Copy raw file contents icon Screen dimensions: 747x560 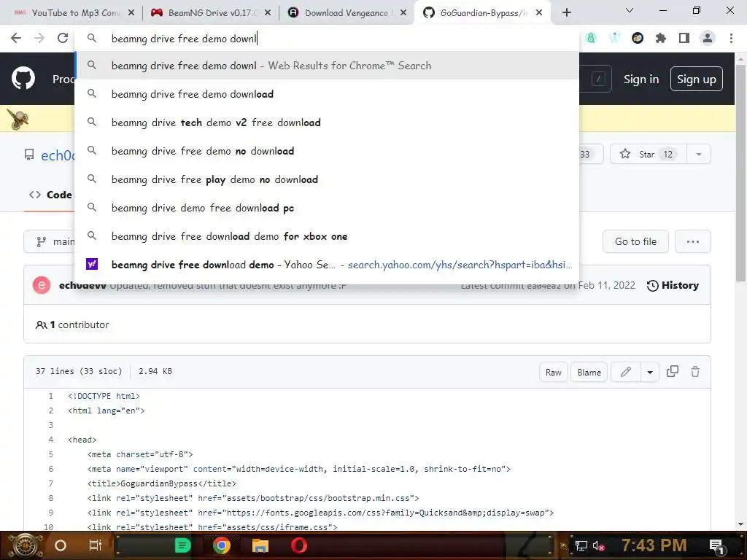[x=672, y=371]
